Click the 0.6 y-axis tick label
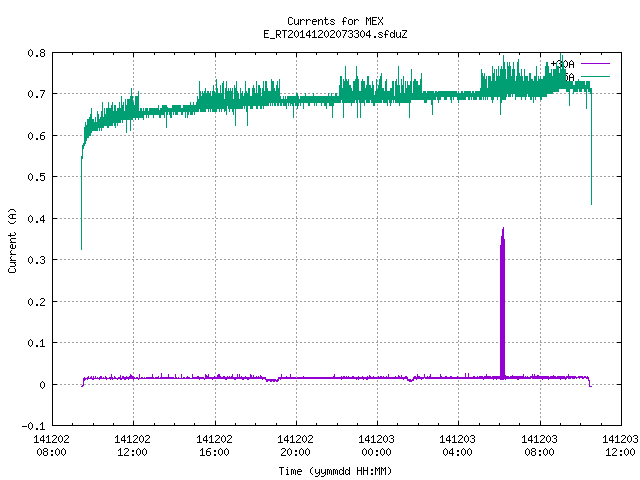Image resolution: width=640 pixels, height=480 pixels. tap(36, 136)
